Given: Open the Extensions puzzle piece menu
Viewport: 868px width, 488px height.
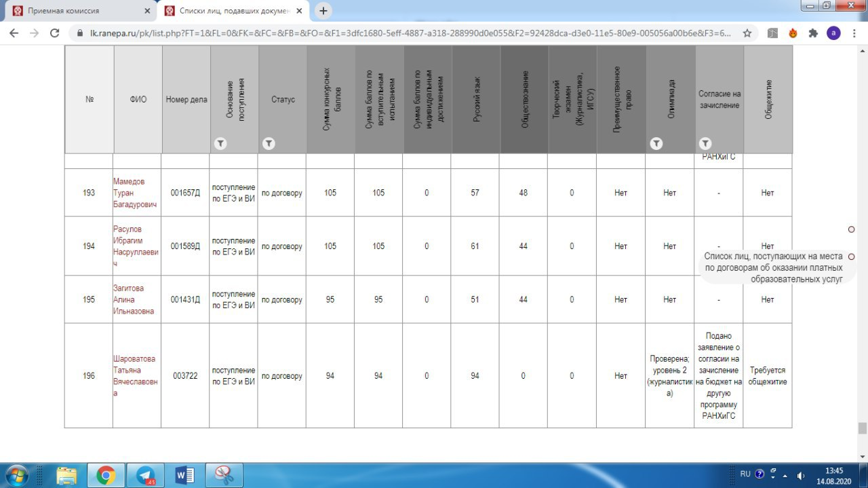Looking at the screenshot, I should [x=813, y=33].
